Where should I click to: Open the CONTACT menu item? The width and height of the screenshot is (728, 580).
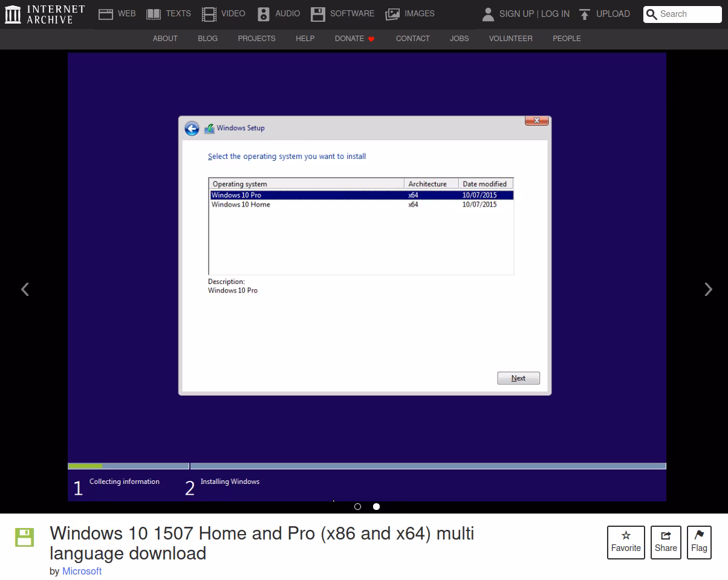pos(413,39)
